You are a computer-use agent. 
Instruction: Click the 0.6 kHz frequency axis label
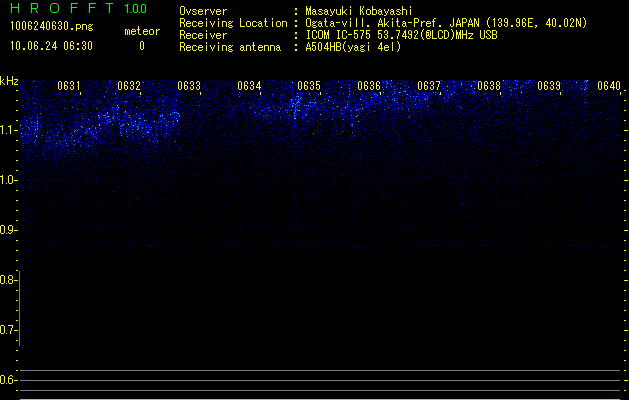[x=7, y=380]
